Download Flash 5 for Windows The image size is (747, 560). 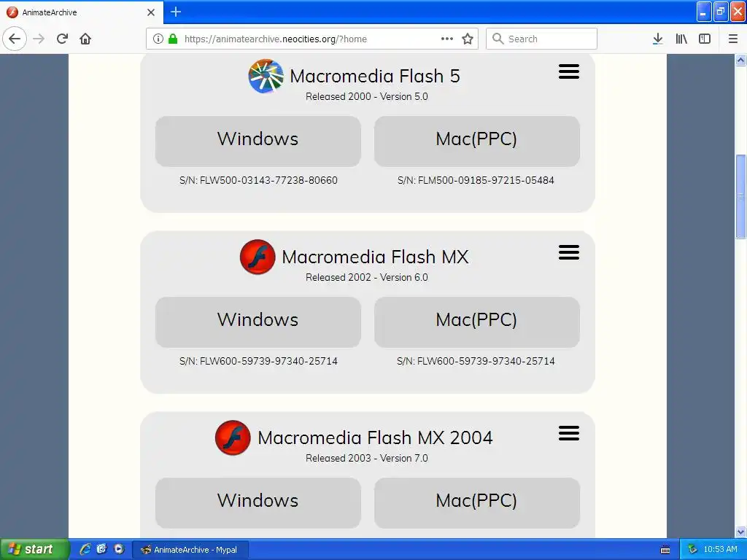[x=258, y=141]
